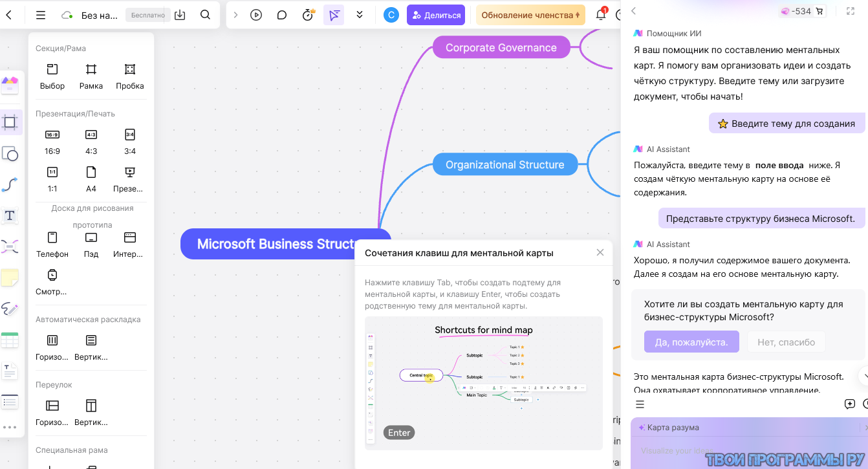Image resolution: width=868 pixels, height=469 pixels.
Task: Click the Да, пожалуйста. button
Action: click(x=691, y=342)
